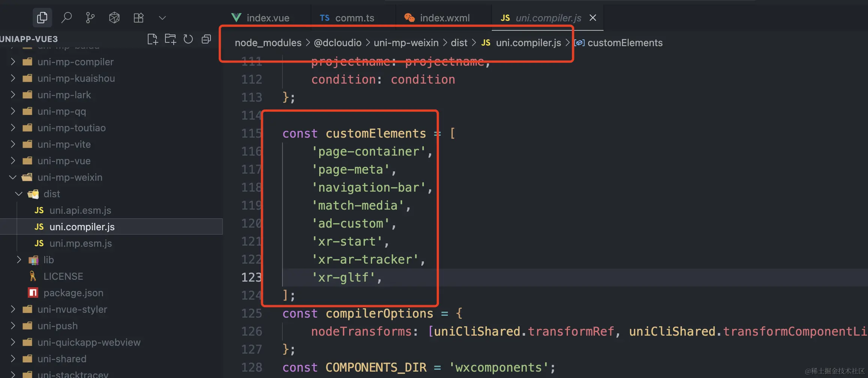Click the 'ad-custom' string in the editor
Image resolution: width=868 pixels, height=378 pixels.
click(350, 223)
